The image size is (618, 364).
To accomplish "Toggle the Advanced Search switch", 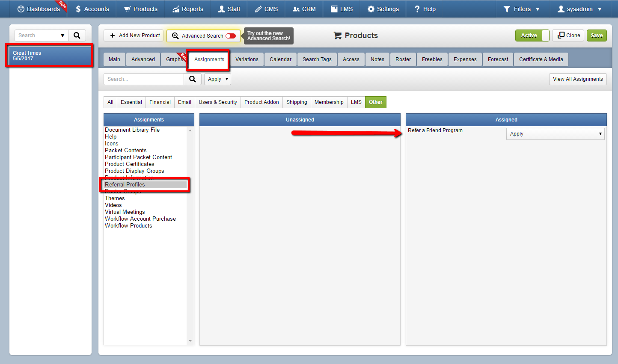I will click(231, 36).
